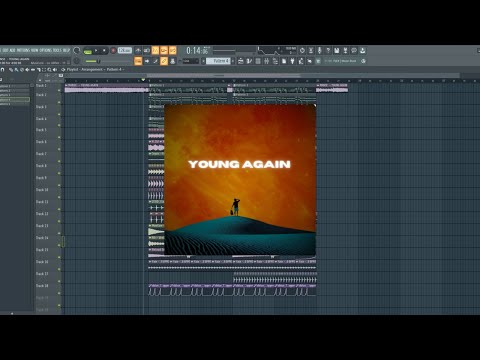The height and width of the screenshot is (360, 480).
Task: Click the arrow left of the Pattern 4 selector
Action: click(x=203, y=61)
